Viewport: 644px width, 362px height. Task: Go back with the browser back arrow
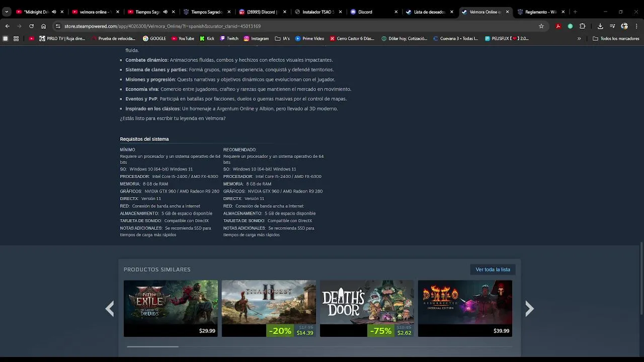7,26
